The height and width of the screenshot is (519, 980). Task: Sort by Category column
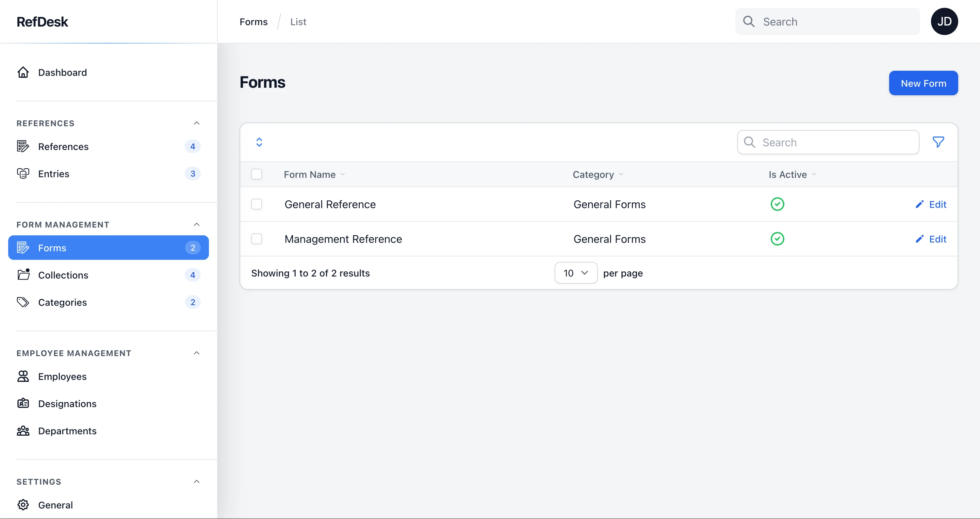pyautogui.click(x=598, y=174)
